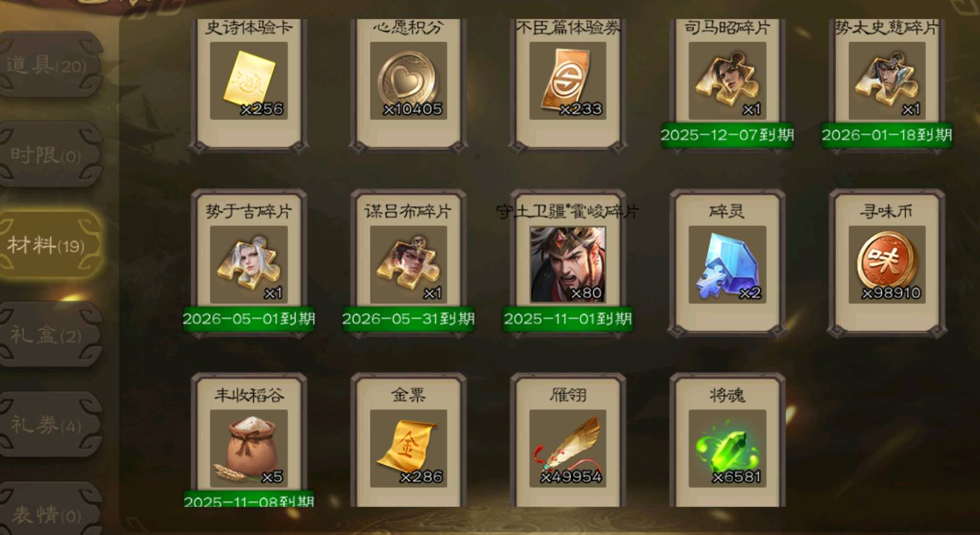Image resolution: width=980 pixels, height=535 pixels.
Task: Select the 史诗体验卡 gold card item
Action: coord(249,81)
